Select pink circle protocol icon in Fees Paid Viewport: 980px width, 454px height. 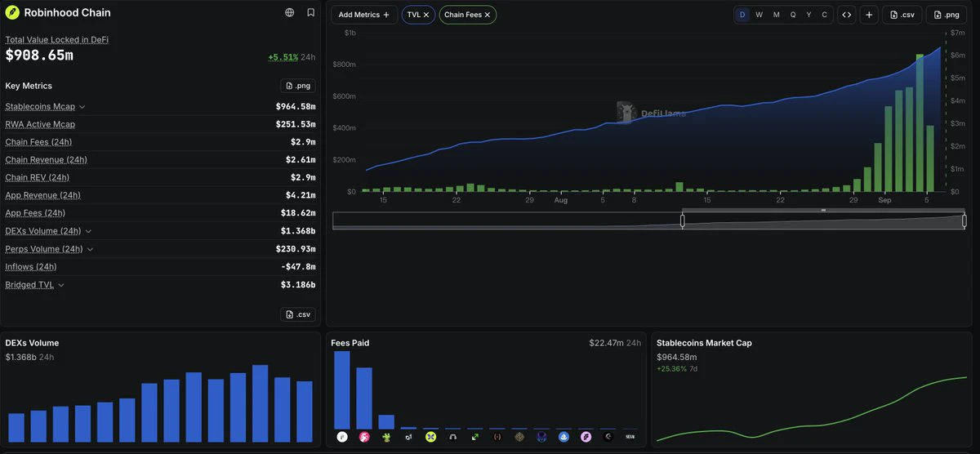click(x=364, y=438)
